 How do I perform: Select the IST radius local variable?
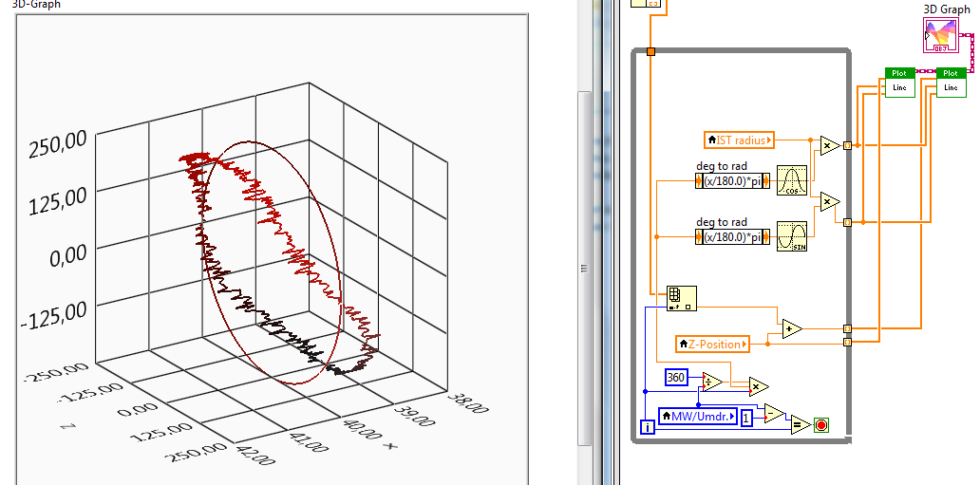coord(740,140)
